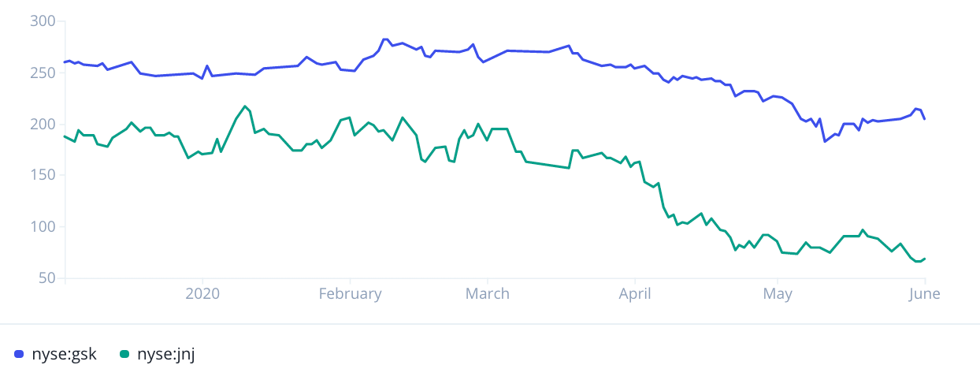980x380 pixels.
Task: Toggle the nyse:gsk legend entry
Action: [x=55, y=354]
